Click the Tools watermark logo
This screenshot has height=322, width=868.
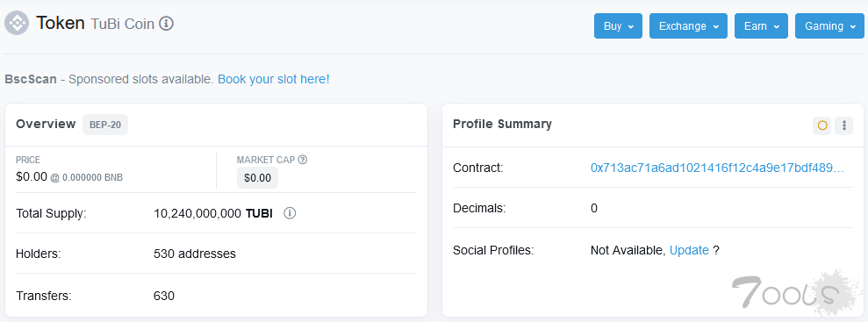794,291
